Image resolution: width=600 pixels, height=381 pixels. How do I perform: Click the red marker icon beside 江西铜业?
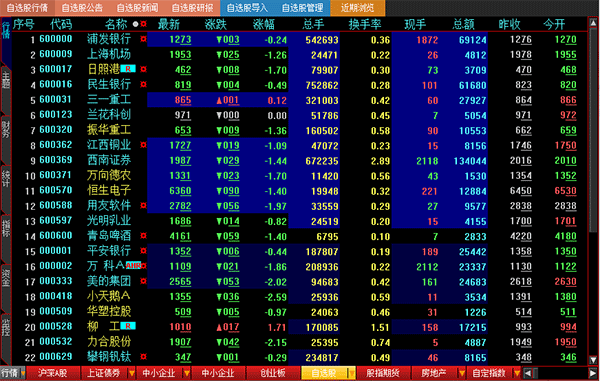coord(143,145)
